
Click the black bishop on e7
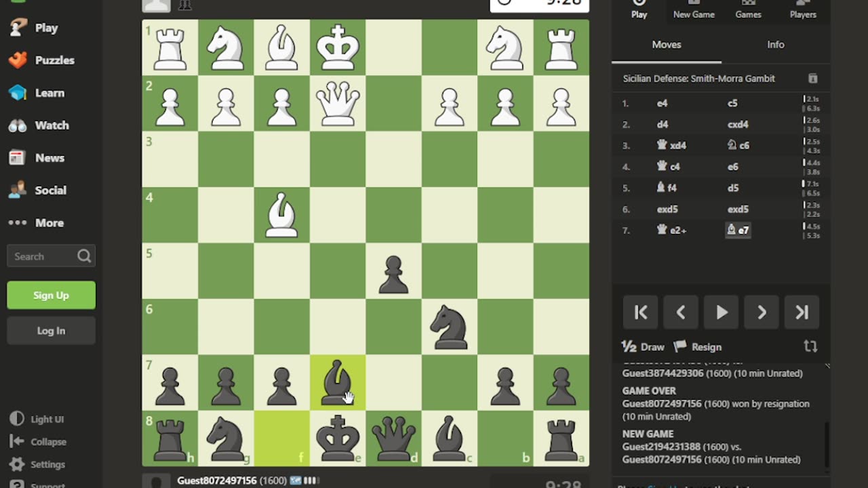click(x=338, y=383)
